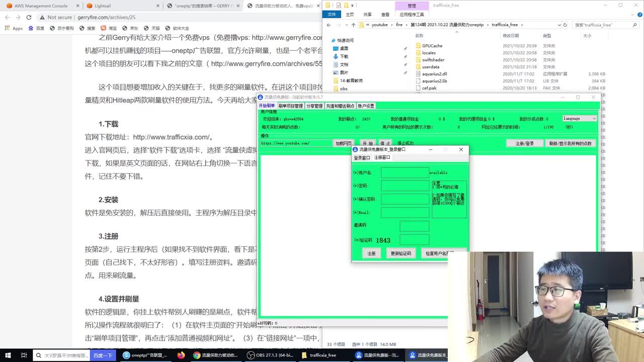The height and width of the screenshot is (362, 644).
Task: Expand hidden breadcrumb path chevrons
Action: 368,25
